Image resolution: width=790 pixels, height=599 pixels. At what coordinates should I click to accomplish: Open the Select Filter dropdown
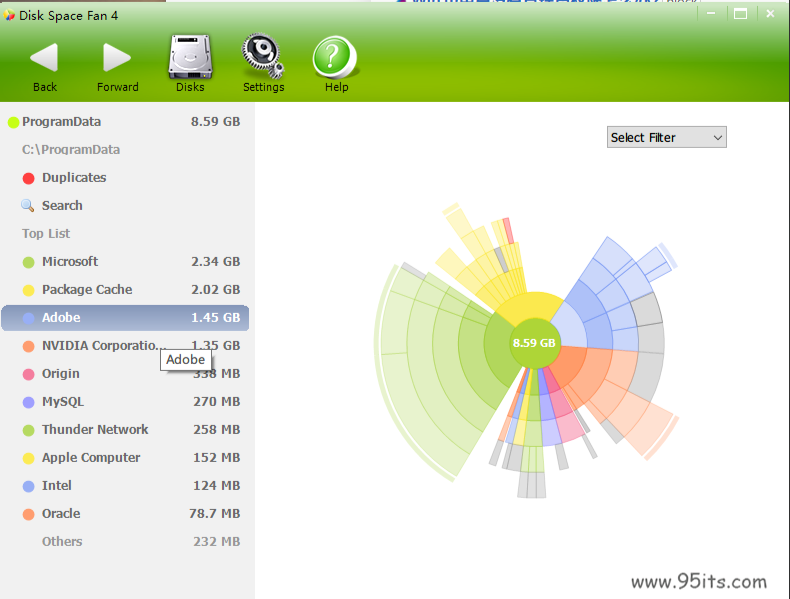[666, 137]
